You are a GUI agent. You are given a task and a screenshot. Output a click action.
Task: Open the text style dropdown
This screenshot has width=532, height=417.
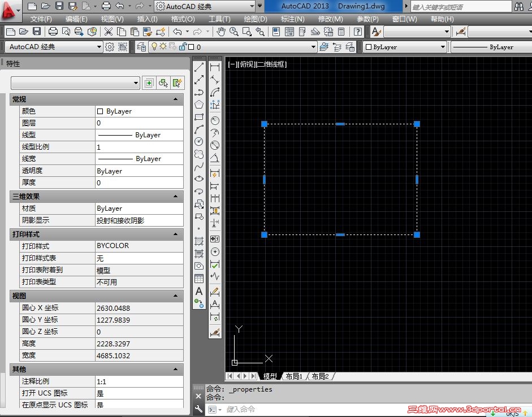pyautogui.click(x=418, y=32)
